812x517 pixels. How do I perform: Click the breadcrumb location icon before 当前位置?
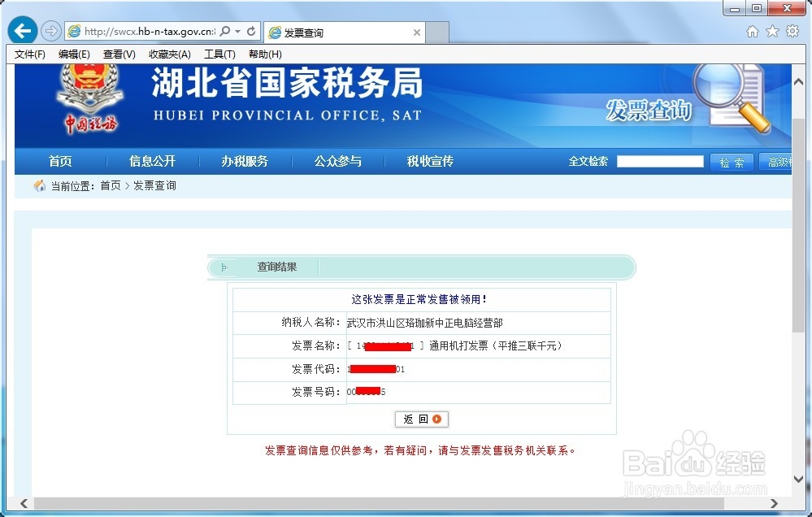click(x=38, y=185)
